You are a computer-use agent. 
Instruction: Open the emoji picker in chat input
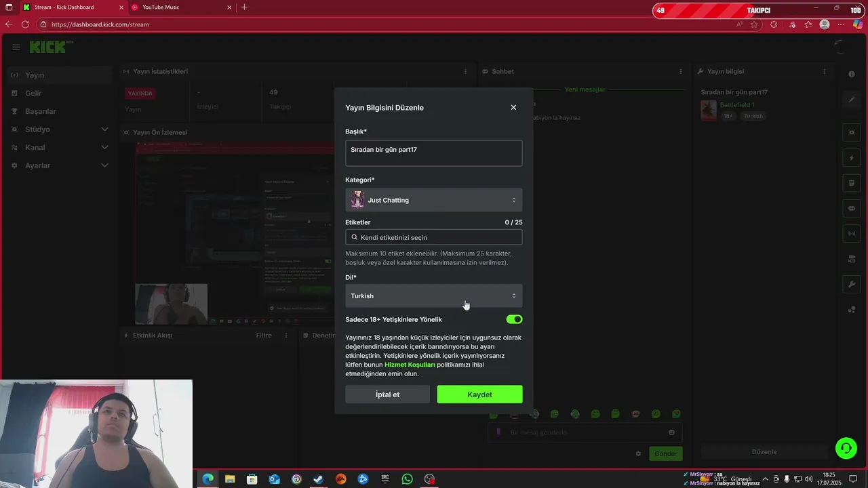click(672, 432)
